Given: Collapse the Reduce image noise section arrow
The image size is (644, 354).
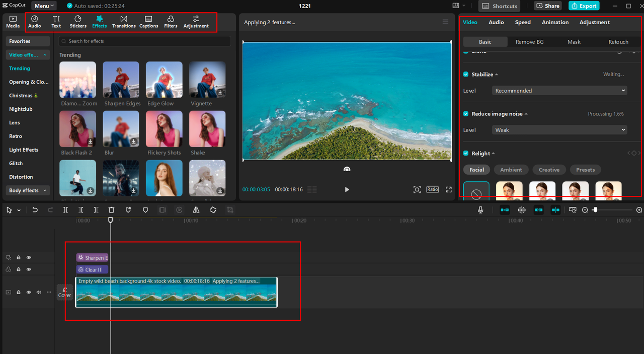Looking at the screenshot, I should click(x=526, y=114).
